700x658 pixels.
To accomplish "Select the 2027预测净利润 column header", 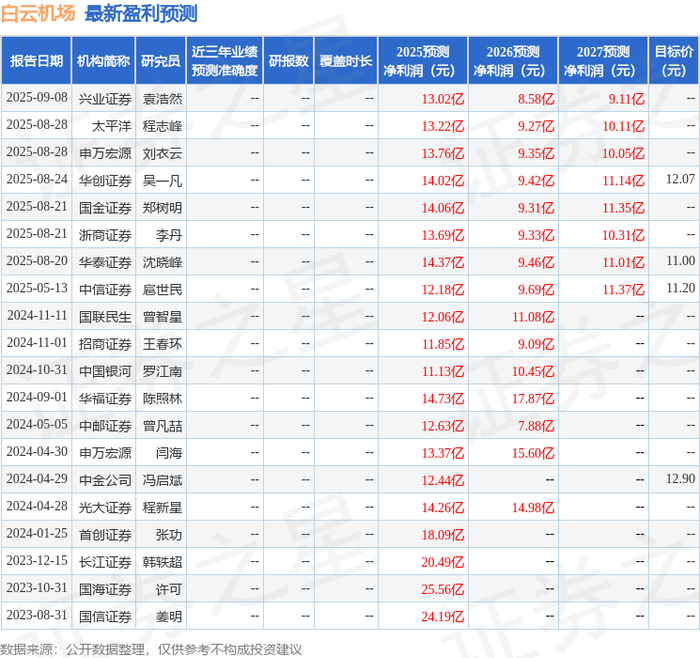I will 603,61.
